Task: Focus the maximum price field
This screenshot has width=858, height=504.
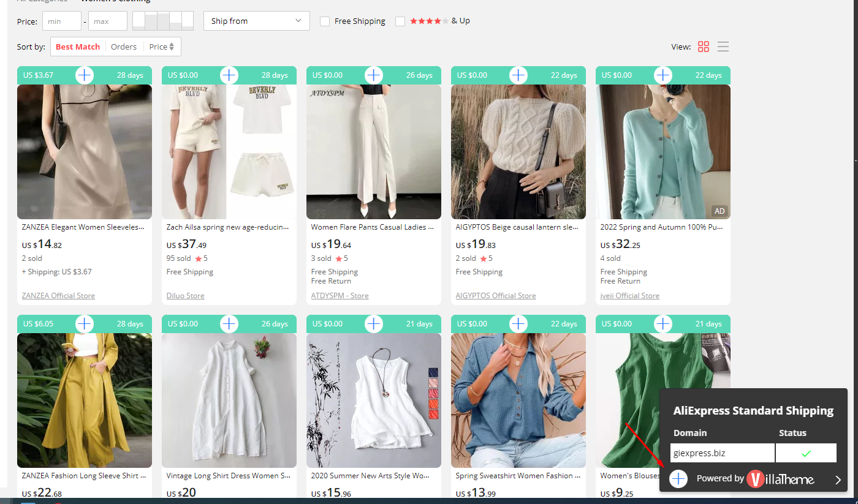Action: (x=108, y=21)
